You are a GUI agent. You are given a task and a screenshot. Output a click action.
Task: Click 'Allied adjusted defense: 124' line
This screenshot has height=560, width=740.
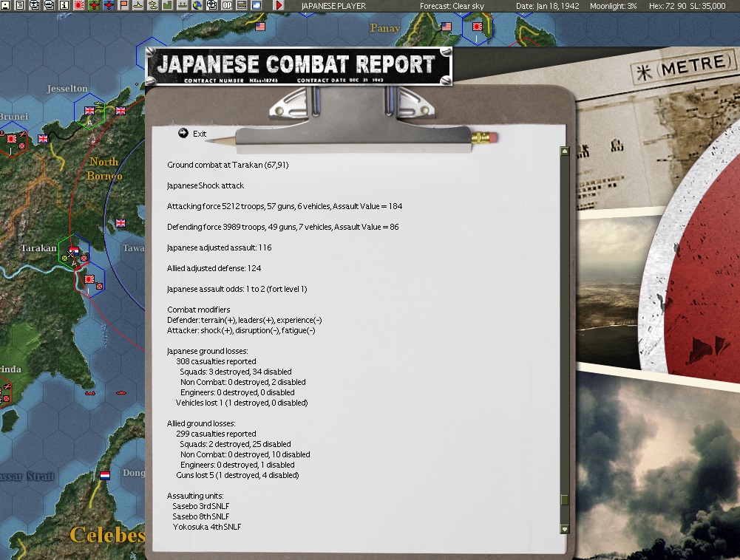tap(214, 268)
